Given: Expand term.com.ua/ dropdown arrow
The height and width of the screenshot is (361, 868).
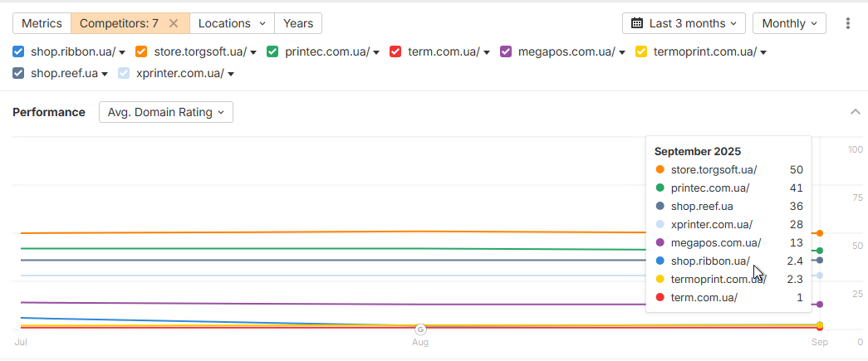Looking at the screenshot, I should (487, 52).
